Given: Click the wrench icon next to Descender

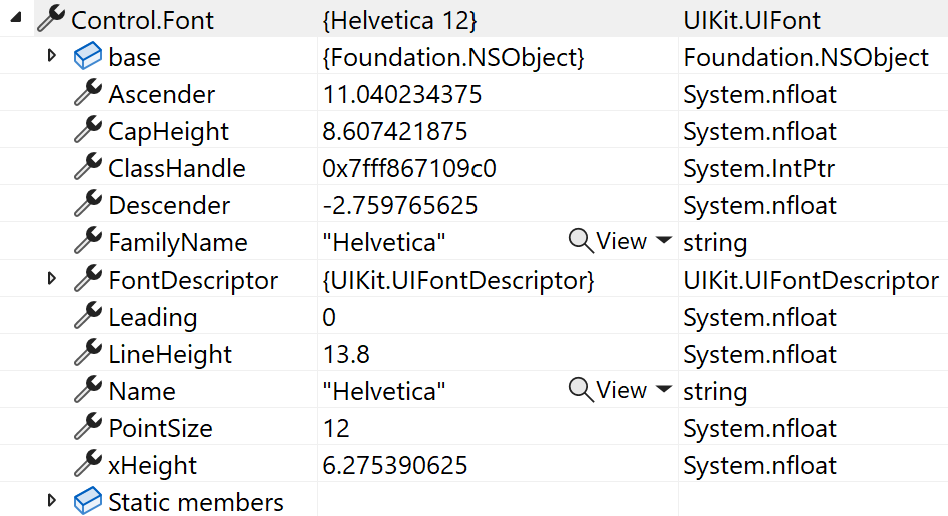Looking at the screenshot, I should coord(88,205).
